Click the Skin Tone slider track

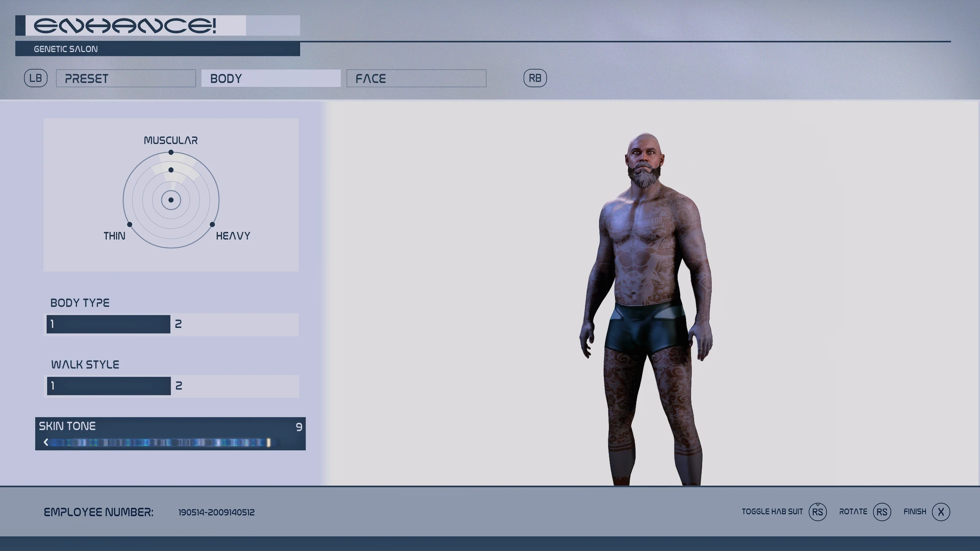pos(161,443)
